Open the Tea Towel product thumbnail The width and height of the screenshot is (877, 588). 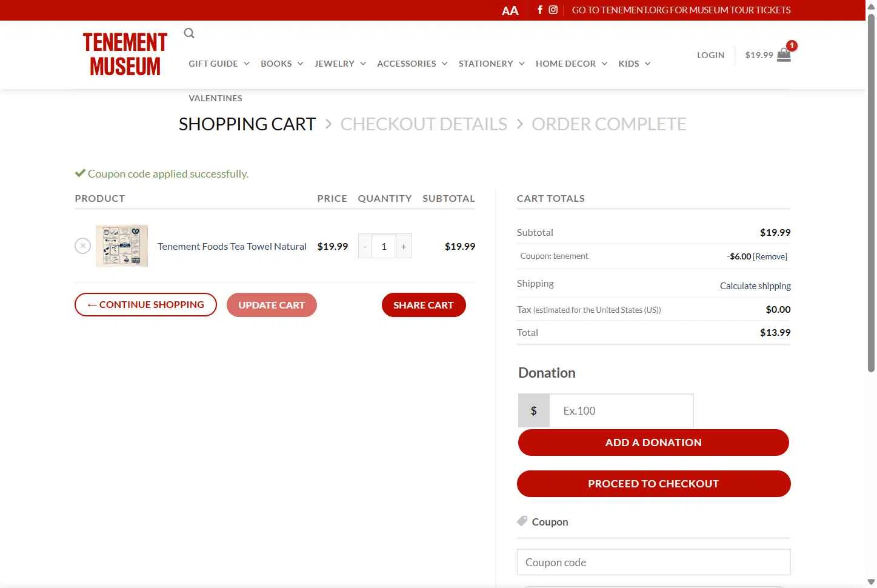click(x=122, y=246)
